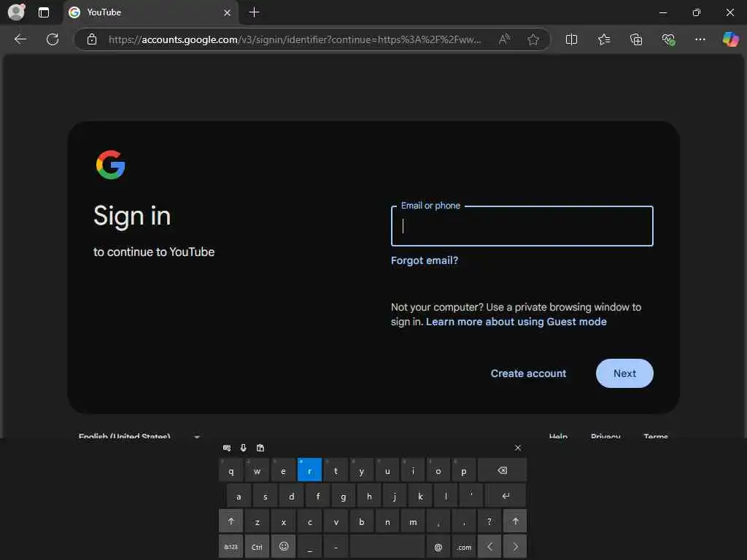This screenshot has width=747, height=560.
Task: Tap the backspace key
Action: pos(502,470)
